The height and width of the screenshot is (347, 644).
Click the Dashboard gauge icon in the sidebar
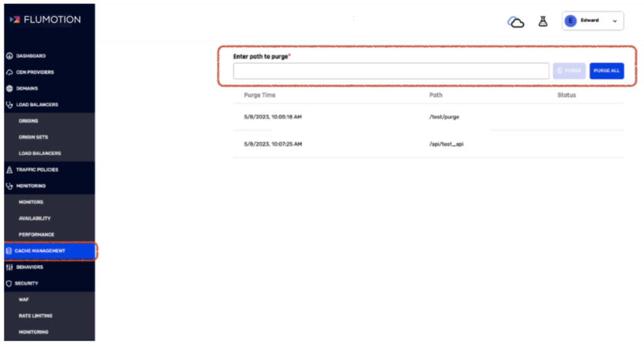tap(9, 56)
